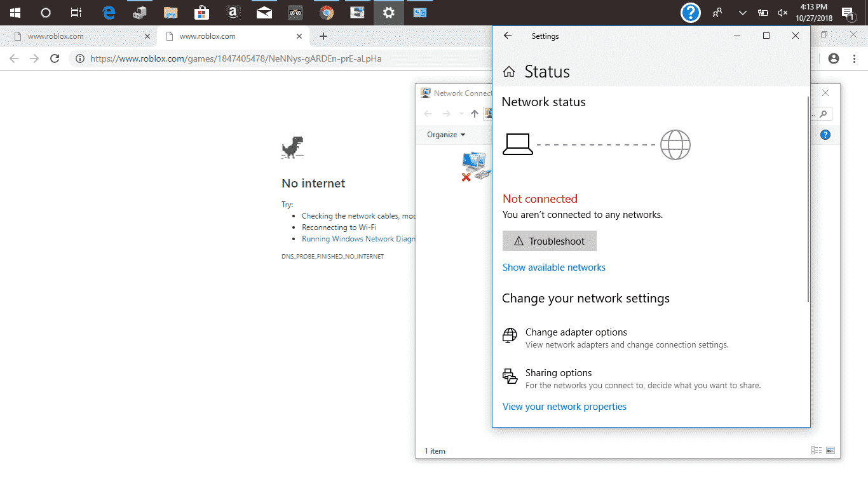This screenshot has width=868, height=488.
Task: Select the 'Not connected' status text
Action: tap(540, 199)
